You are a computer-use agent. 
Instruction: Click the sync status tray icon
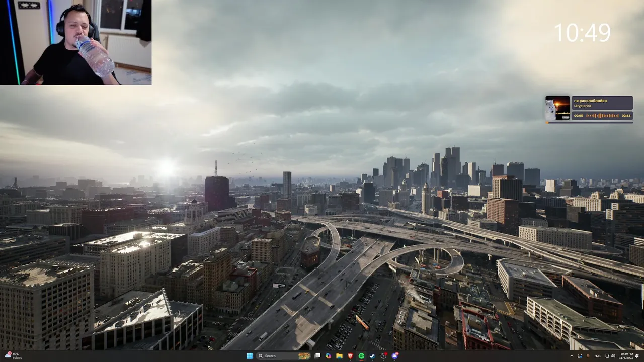pyautogui.click(x=580, y=356)
